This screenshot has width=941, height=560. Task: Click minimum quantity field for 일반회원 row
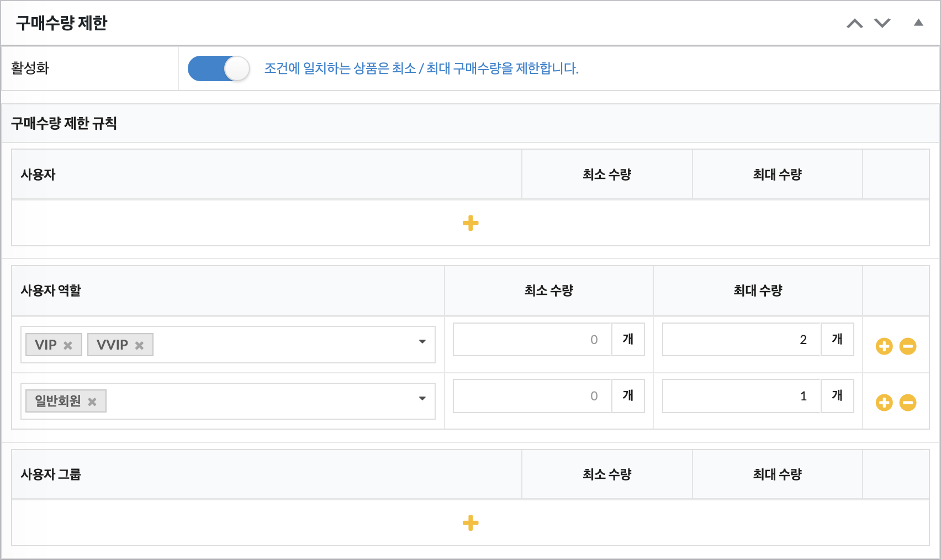pyautogui.click(x=532, y=396)
